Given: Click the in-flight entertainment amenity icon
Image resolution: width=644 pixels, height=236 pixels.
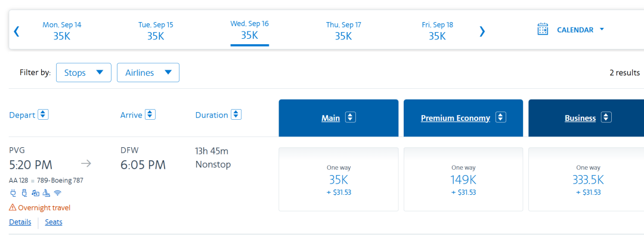Looking at the screenshot, I should click(x=35, y=192).
